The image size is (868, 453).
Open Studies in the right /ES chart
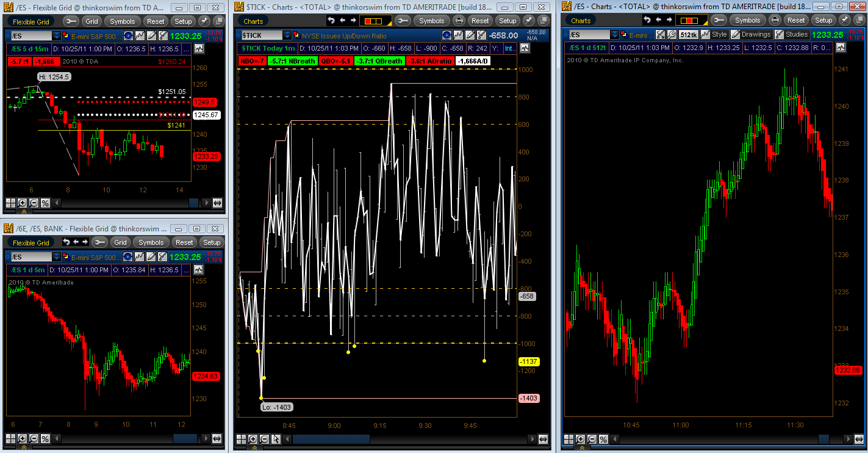[x=791, y=35]
